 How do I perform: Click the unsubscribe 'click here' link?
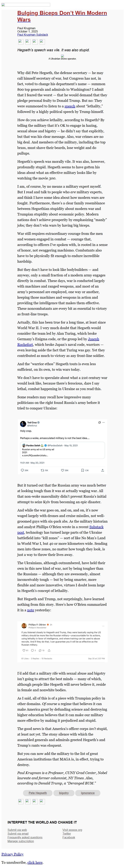(35, 862)
